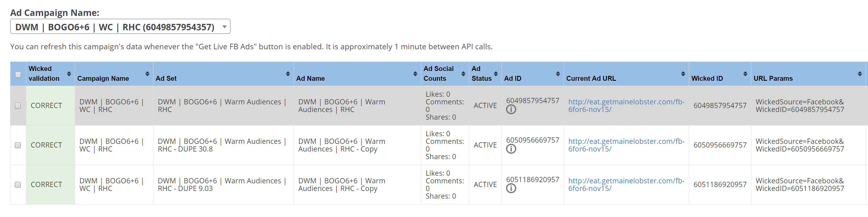Sort by Wicked validation column arrows
This screenshot has height=217, width=868.
click(69, 73)
